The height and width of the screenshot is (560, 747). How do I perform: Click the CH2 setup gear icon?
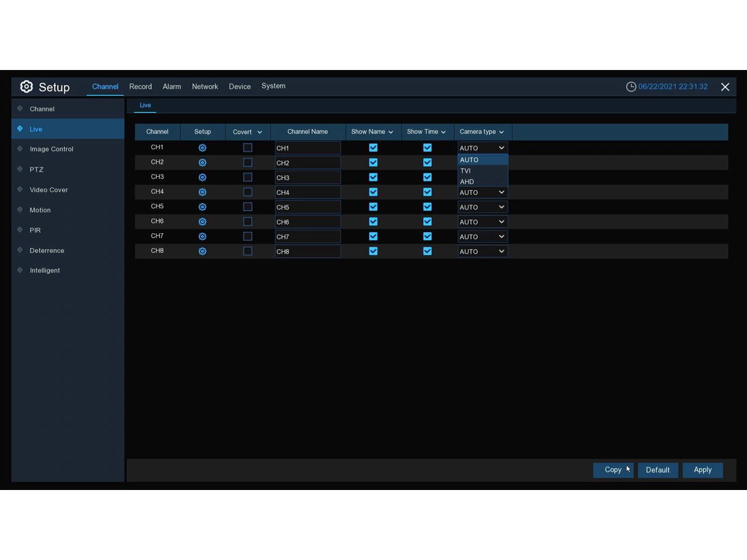coord(203,163)
